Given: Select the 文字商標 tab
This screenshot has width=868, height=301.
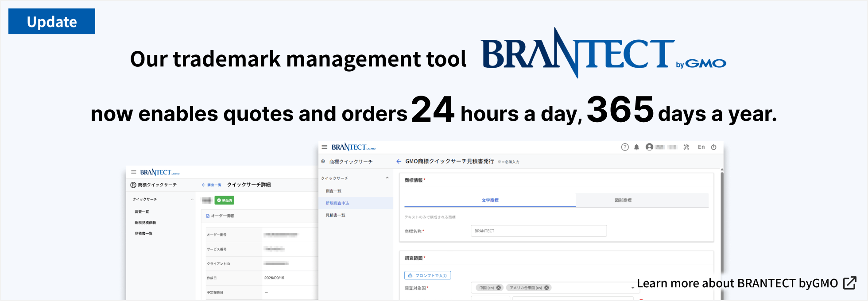Looking at the screenshot, I should (x=490, y=201).
